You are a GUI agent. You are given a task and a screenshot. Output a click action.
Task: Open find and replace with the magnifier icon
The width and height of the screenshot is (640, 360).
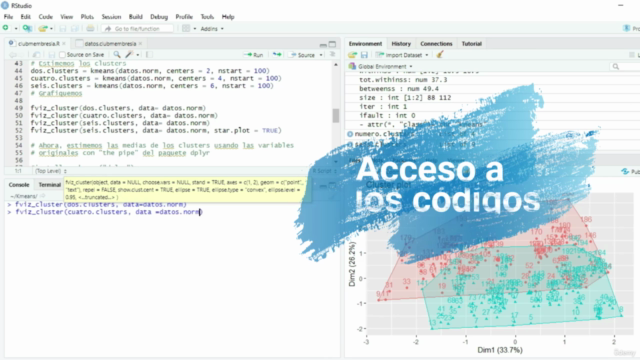[117, 54]
